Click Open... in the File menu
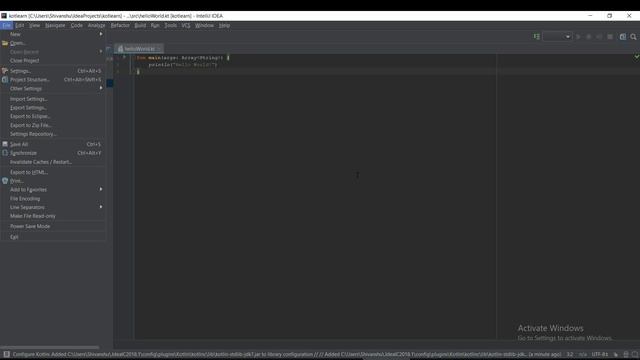This screenshot has height=360, width=640. (x=53, y=43)
